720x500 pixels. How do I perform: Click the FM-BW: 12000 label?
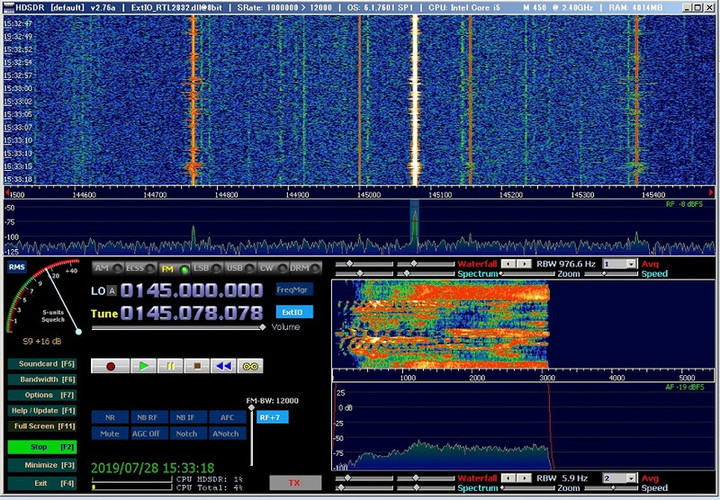click(x=273, y=400)
